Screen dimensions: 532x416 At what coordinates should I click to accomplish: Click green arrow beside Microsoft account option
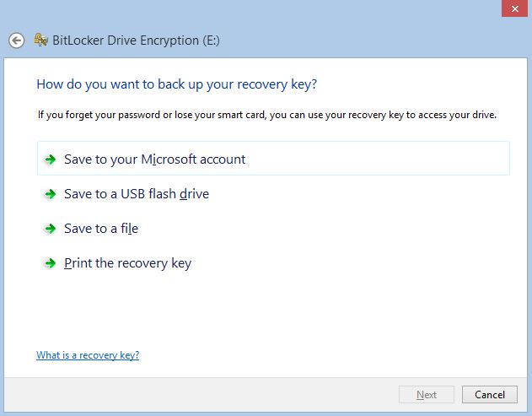51,159
